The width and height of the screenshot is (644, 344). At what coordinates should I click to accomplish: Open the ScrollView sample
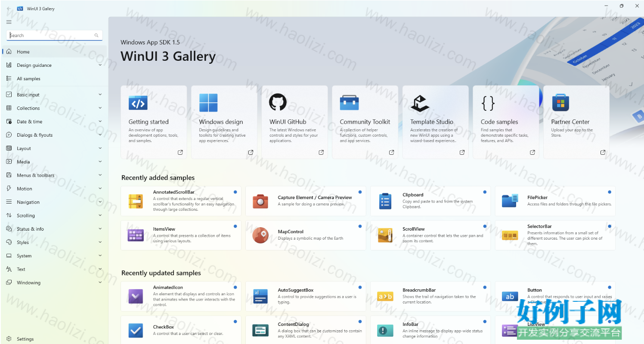[x=430, y=235]
